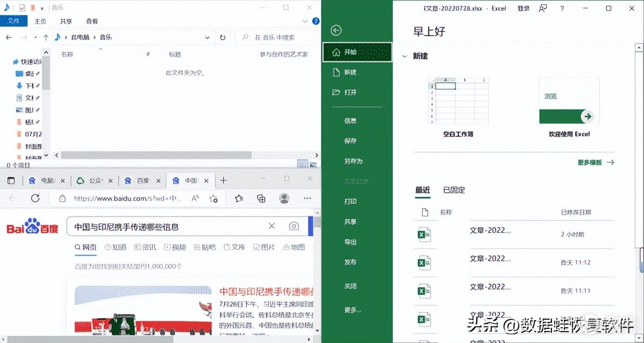The image size is (644, 343).
Task: Focus the Edge address bar showing baidu.com
Action: (x=128, y=198)
